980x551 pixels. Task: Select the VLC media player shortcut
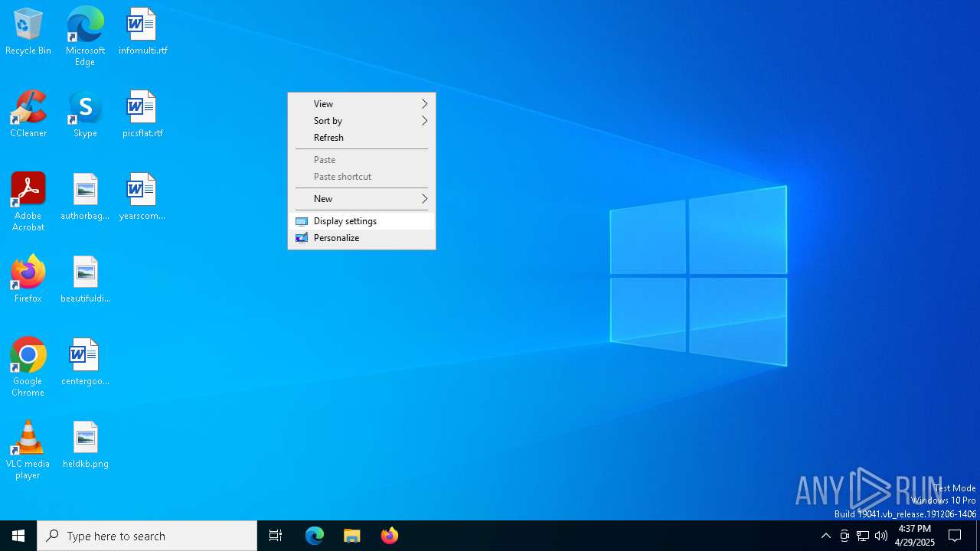point(28,450)
